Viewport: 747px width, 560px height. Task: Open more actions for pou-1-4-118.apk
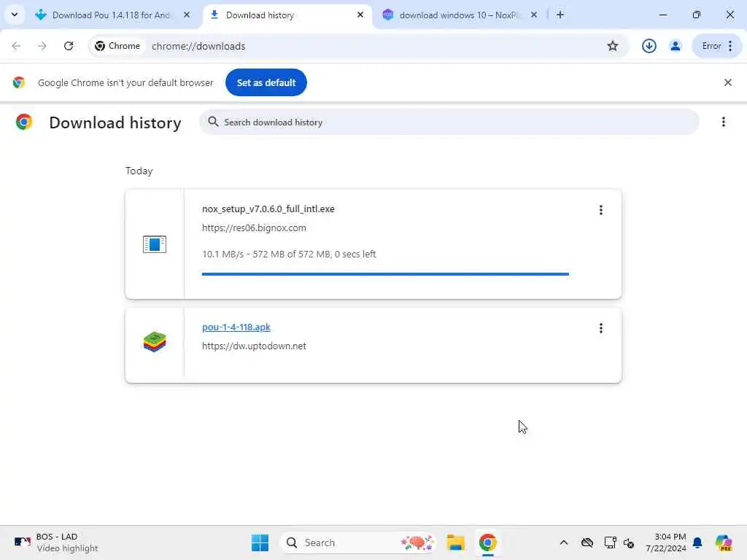[601, 328]
